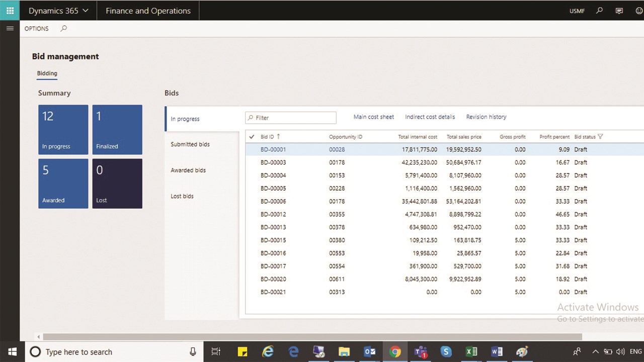The image size is (644, 362).
Task: Open Revision history
Action: (486, 117)
